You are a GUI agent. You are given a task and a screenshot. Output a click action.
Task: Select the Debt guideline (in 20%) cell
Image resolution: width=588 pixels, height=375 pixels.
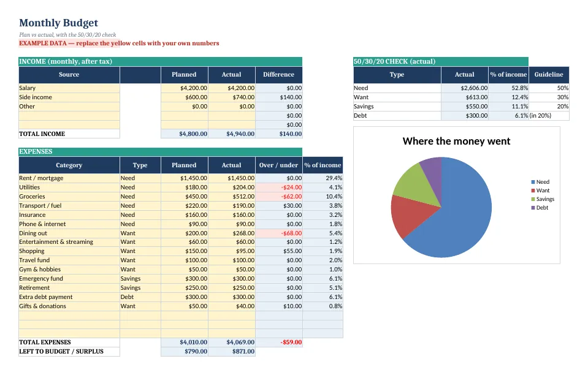click(549, 115)
